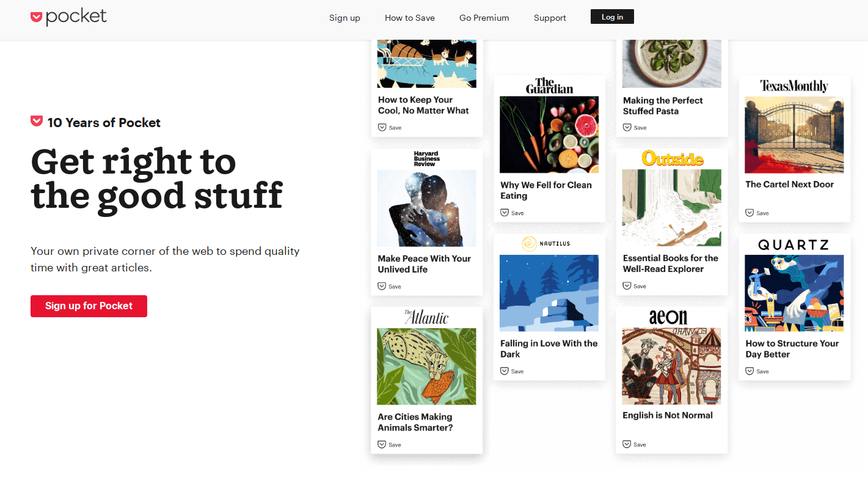Save 'Falling in Love With the Dark' article

point(512,371)
